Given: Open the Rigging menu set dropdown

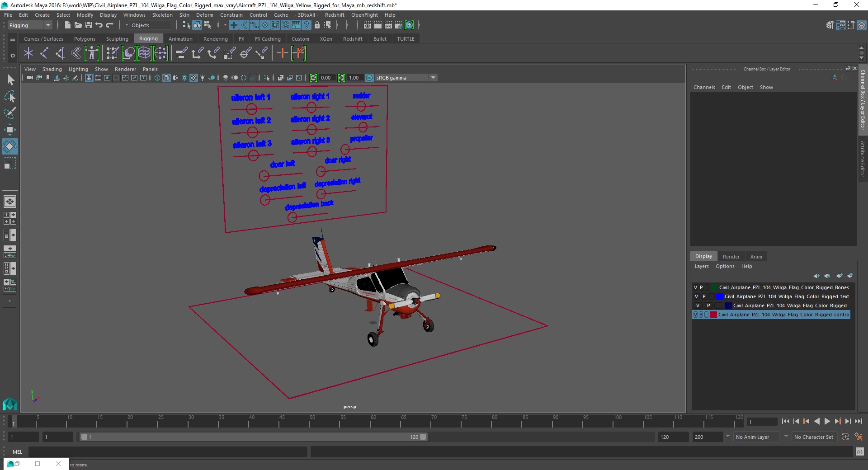Looking at the screenshot, I should point(30,25).
